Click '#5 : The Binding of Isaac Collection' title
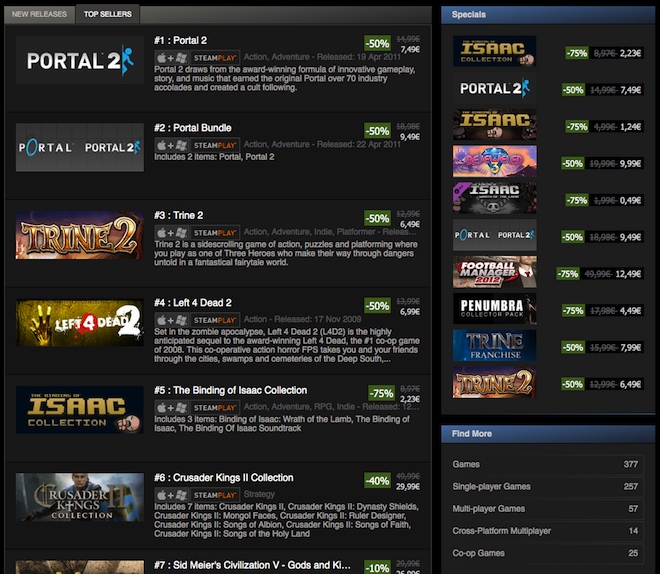Image resolution: width=660 pixels, height=574 pixels. coord(230,391)
